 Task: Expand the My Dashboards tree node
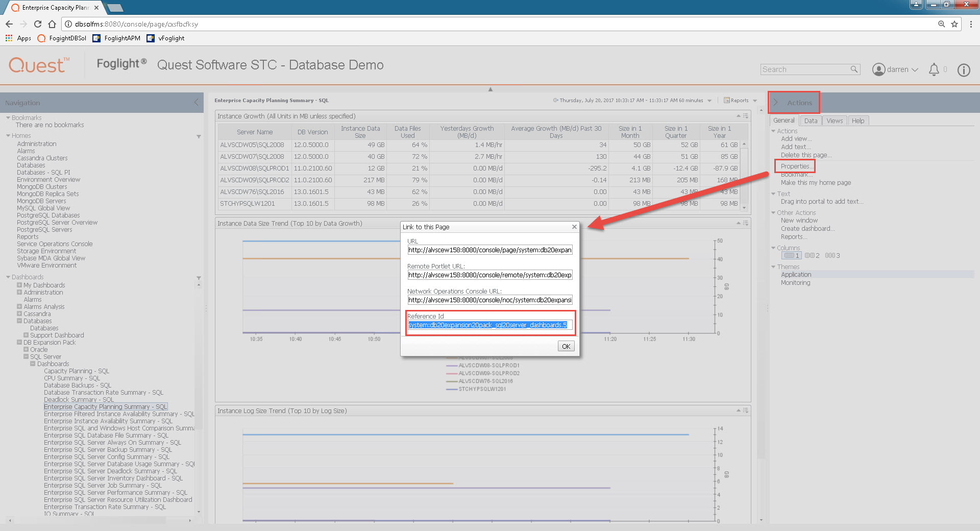click(19, 285)
